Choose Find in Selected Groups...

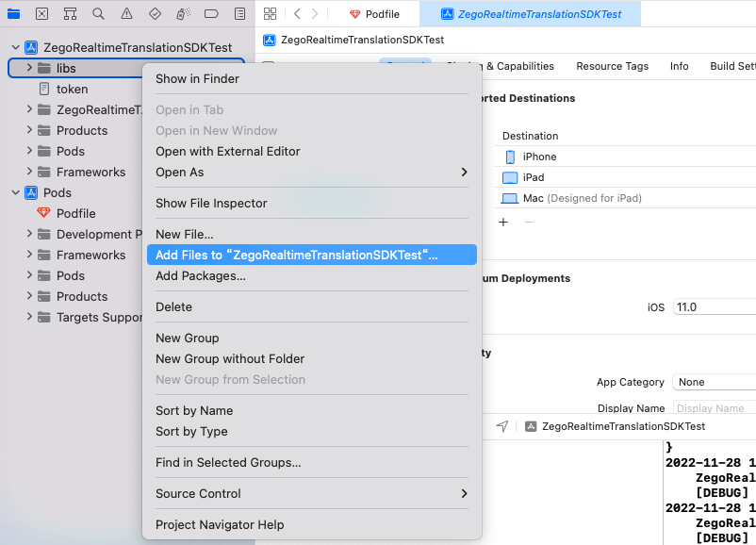point(311,463)
